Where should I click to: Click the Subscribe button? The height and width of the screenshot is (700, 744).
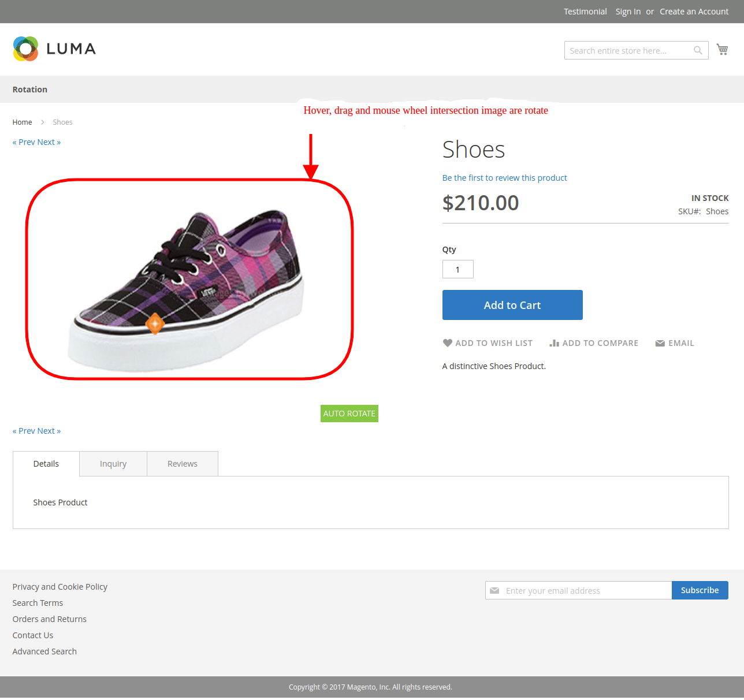[700, 590]
